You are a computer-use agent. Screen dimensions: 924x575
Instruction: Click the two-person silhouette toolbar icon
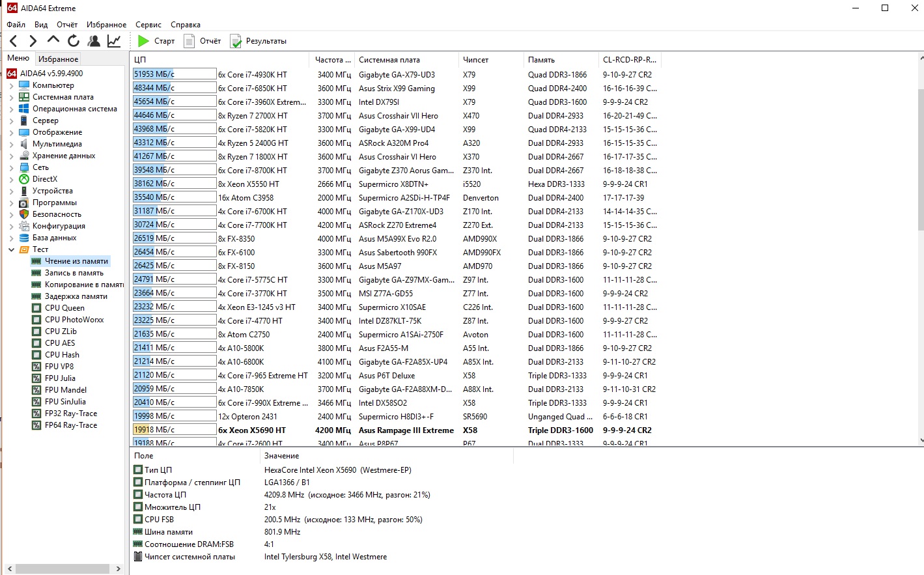94,41
